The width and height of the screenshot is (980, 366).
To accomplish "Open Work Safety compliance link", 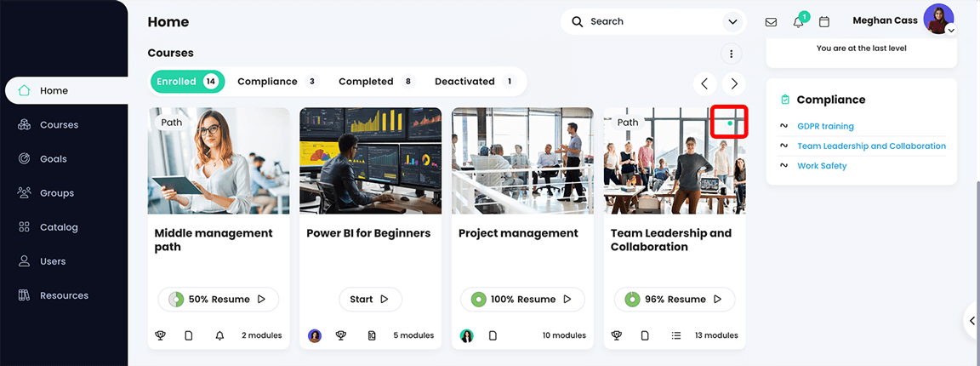I will [822, 166].
